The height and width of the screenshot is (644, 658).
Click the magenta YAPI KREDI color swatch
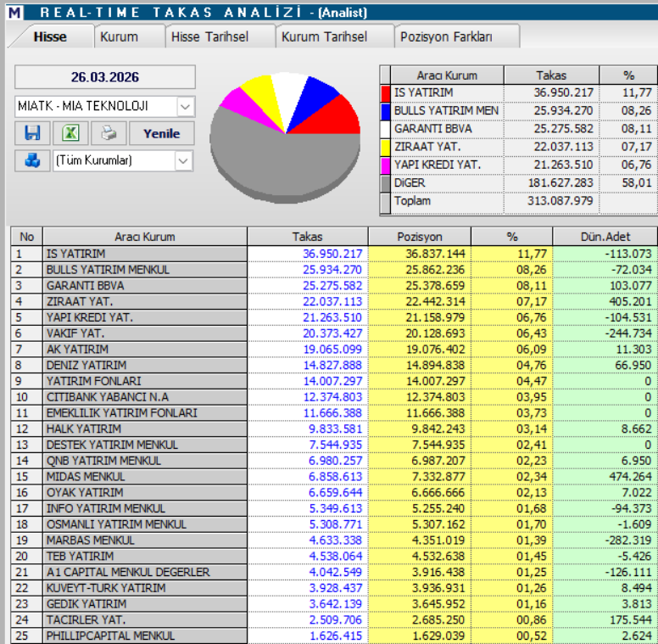385,165
